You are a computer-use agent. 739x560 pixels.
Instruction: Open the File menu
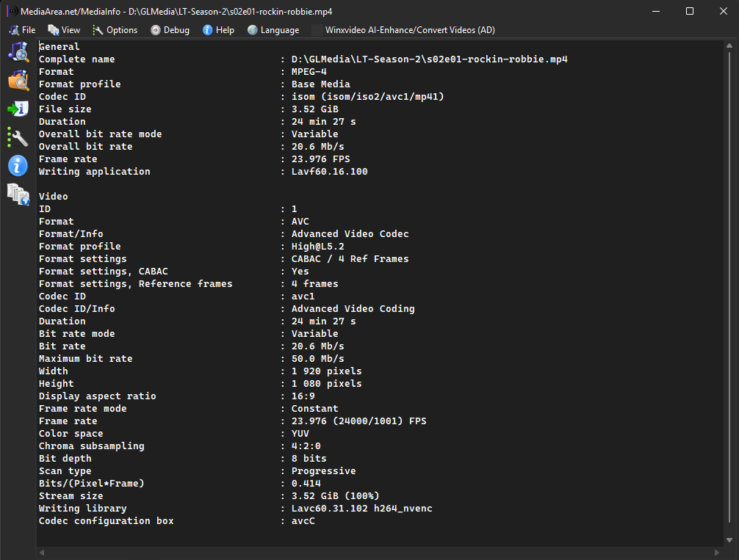coord(22,30)
